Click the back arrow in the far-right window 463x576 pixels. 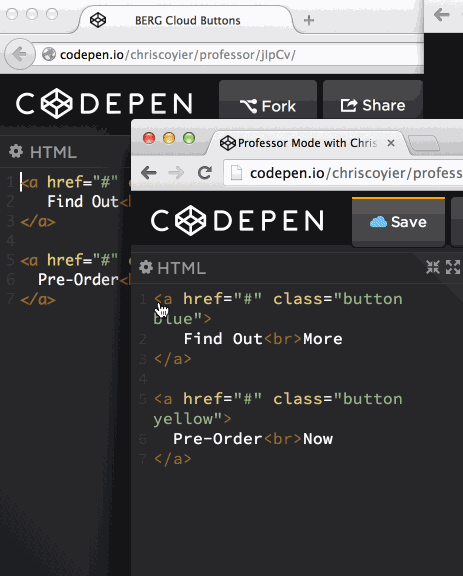tap(441, 15)
